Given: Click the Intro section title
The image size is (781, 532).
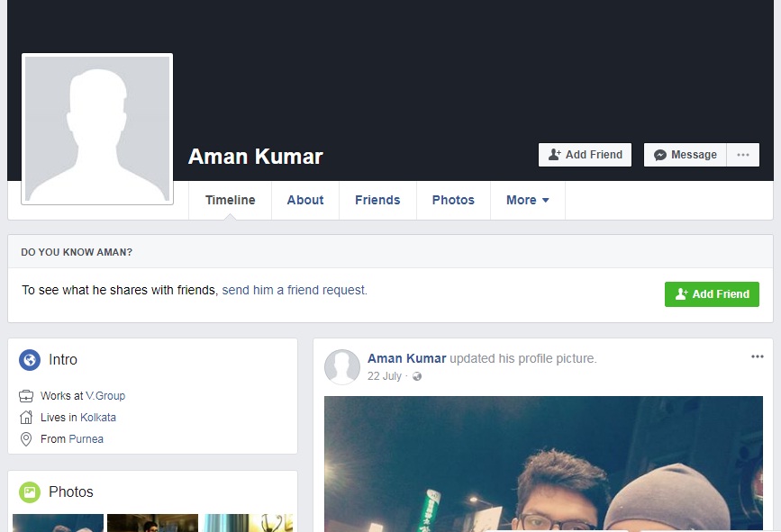Looking at the screenshot, I should coord(63,360).
